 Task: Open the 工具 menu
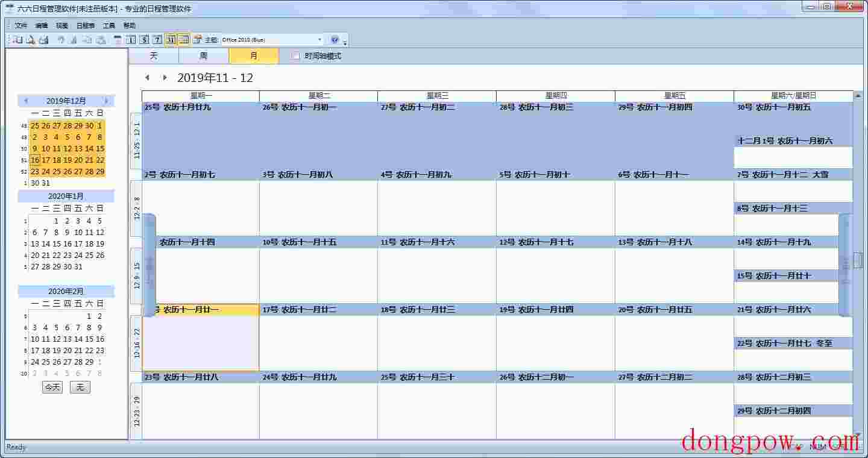point(109,26)
